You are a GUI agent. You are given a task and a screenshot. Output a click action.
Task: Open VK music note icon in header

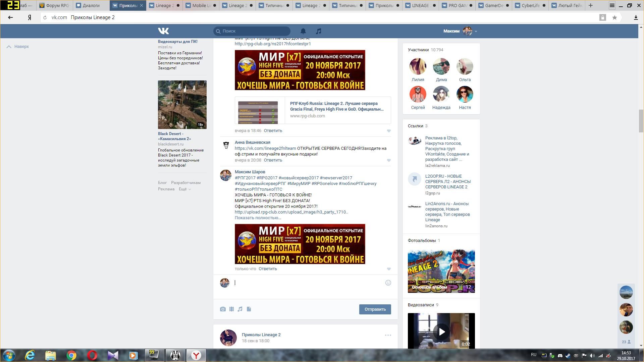pyautogui.click(x=319, y=31)
